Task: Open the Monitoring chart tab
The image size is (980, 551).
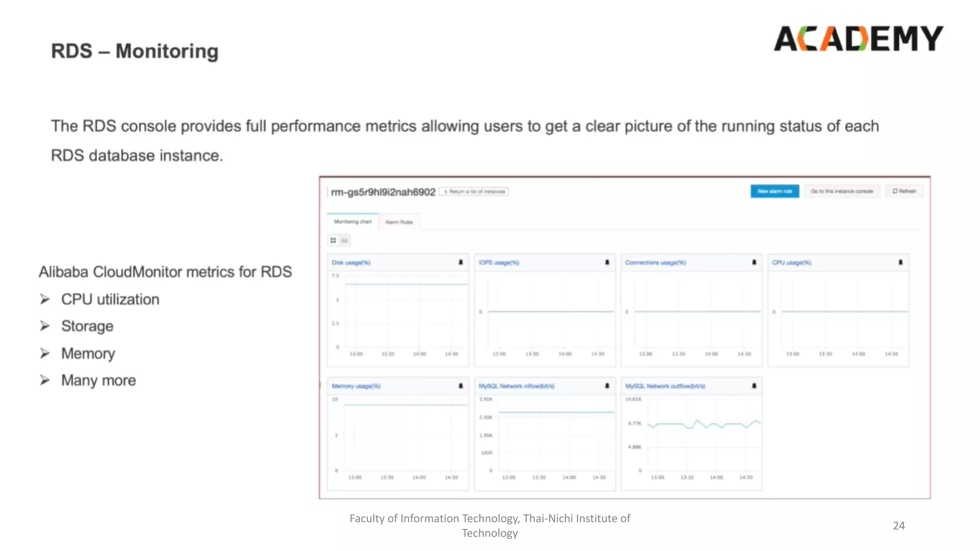Action: click(x=353, y=221)
